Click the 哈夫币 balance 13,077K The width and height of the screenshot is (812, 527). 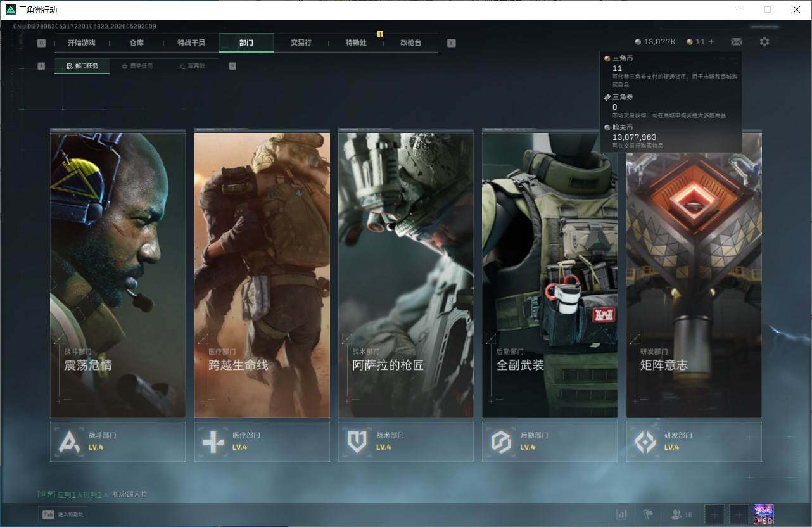click(656, 42)
